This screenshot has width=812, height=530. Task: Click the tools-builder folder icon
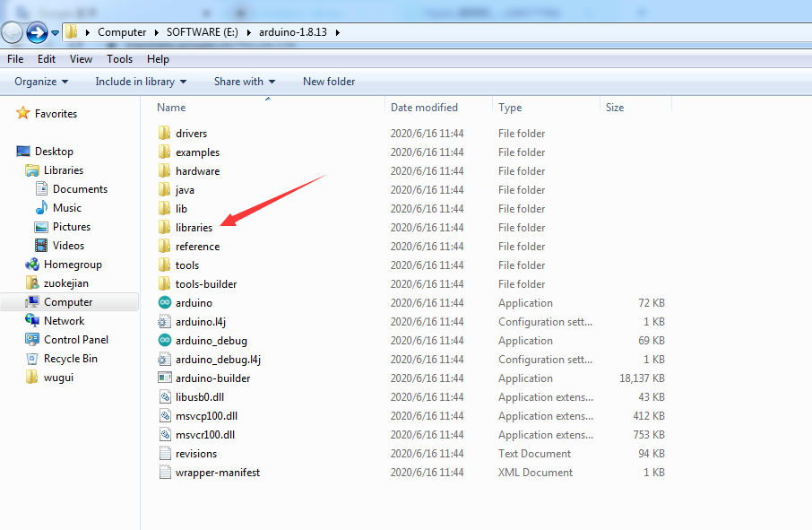164,284
